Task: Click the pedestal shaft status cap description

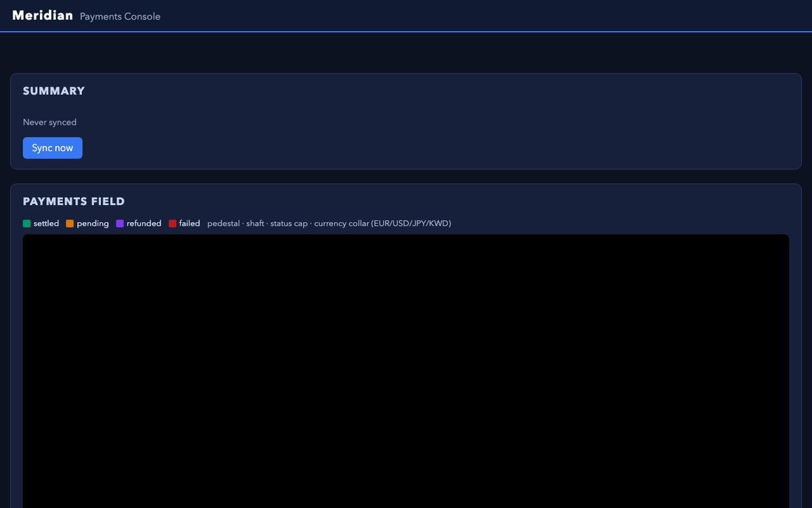Action: [330, 224]
